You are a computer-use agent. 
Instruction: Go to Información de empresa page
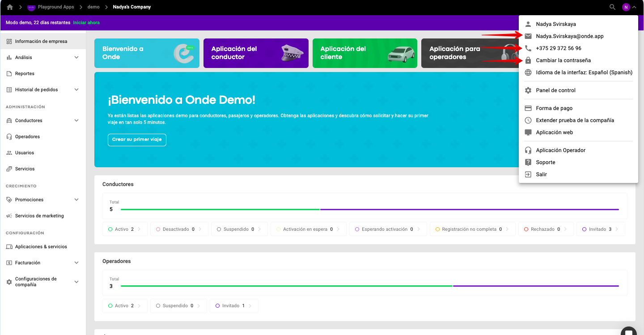[43, 41]
